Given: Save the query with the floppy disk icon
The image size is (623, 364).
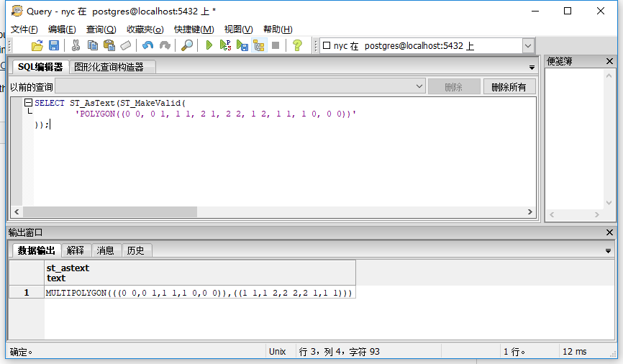Looking at the screenshot, I should click(54, 46).
